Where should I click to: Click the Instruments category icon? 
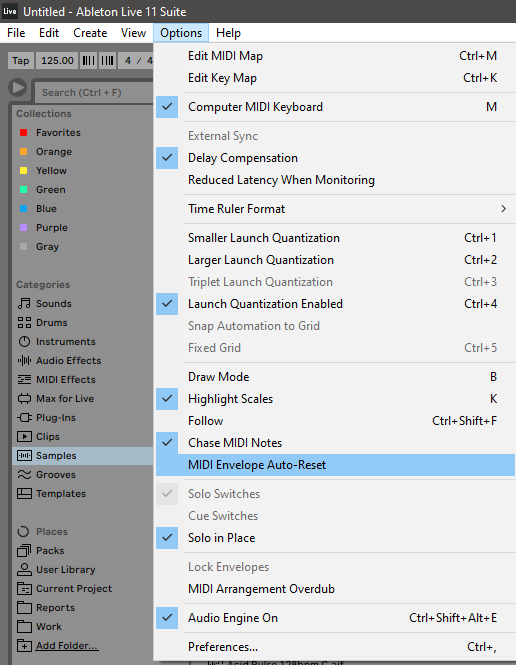(24, 342)
